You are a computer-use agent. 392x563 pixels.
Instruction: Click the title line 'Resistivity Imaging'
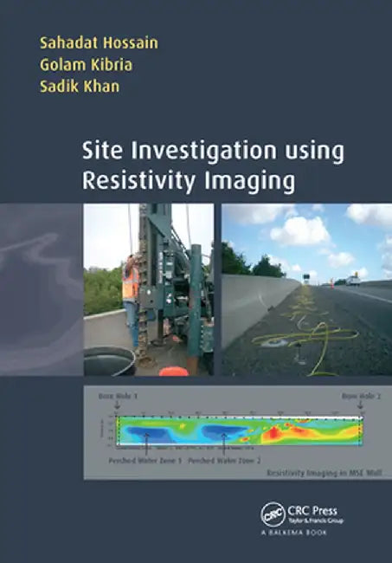[x=189, y=181]
